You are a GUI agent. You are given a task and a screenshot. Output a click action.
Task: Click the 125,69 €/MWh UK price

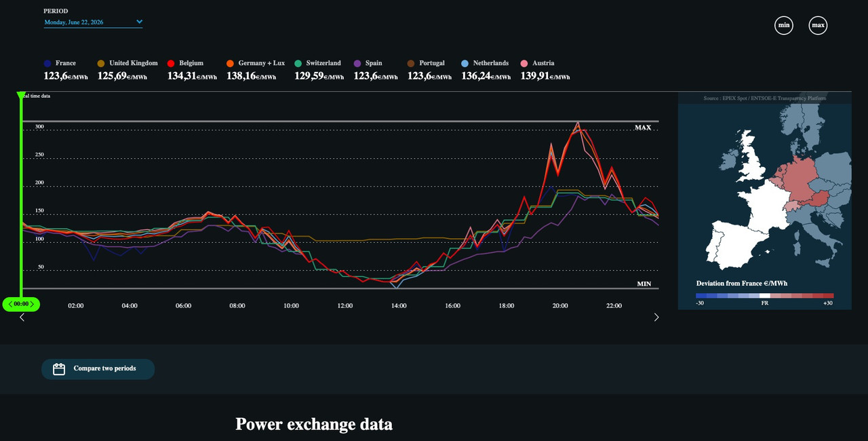(x=122, y=76)
